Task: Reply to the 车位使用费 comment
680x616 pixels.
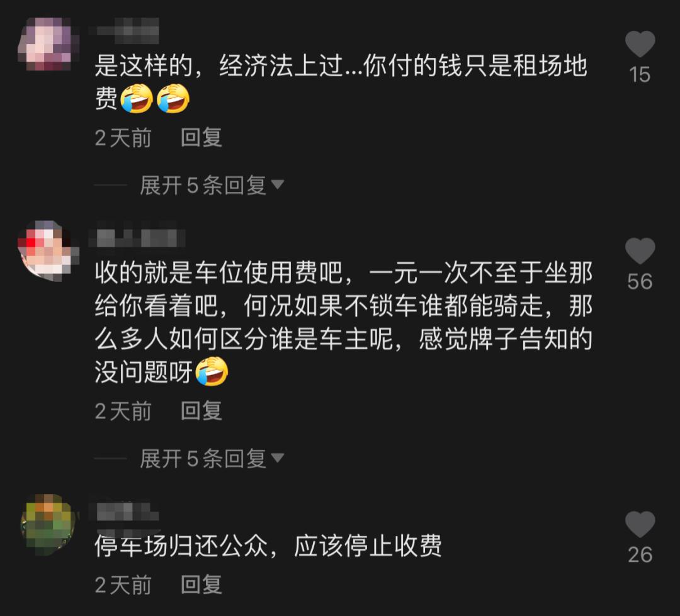Action: [201, 410]
